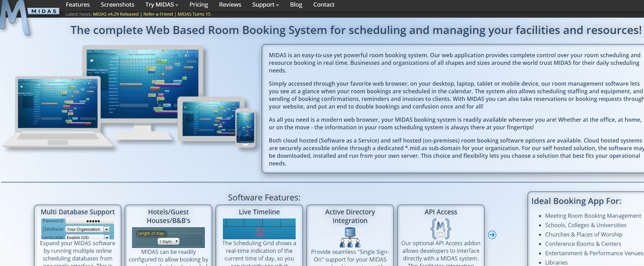
Task: Click the Hotels/Guest Houses/B&B's heading
Action: coord(168,216)
